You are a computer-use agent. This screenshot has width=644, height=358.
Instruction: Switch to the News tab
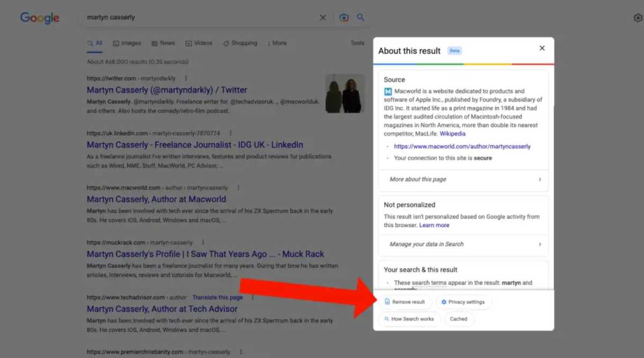coord(163,43)
